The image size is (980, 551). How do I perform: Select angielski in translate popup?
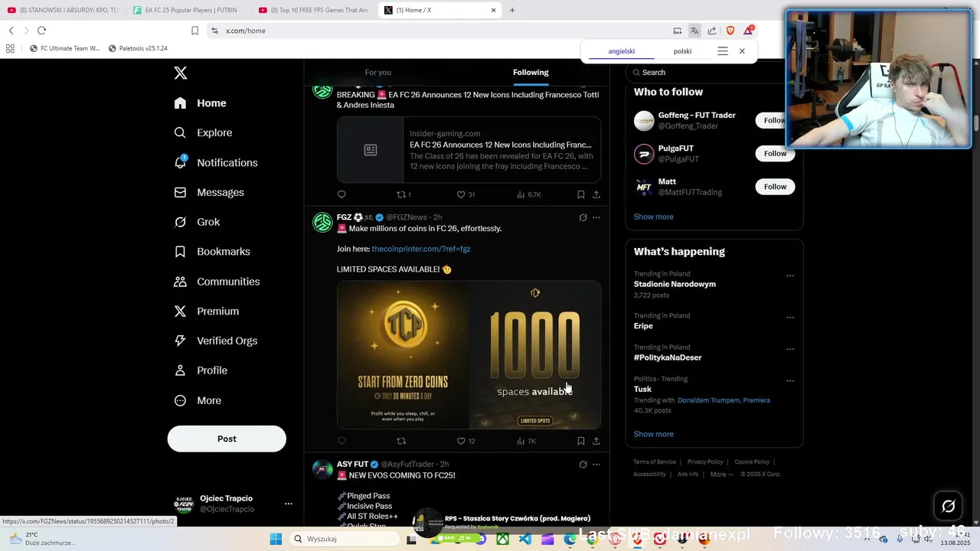coord(622,51)
